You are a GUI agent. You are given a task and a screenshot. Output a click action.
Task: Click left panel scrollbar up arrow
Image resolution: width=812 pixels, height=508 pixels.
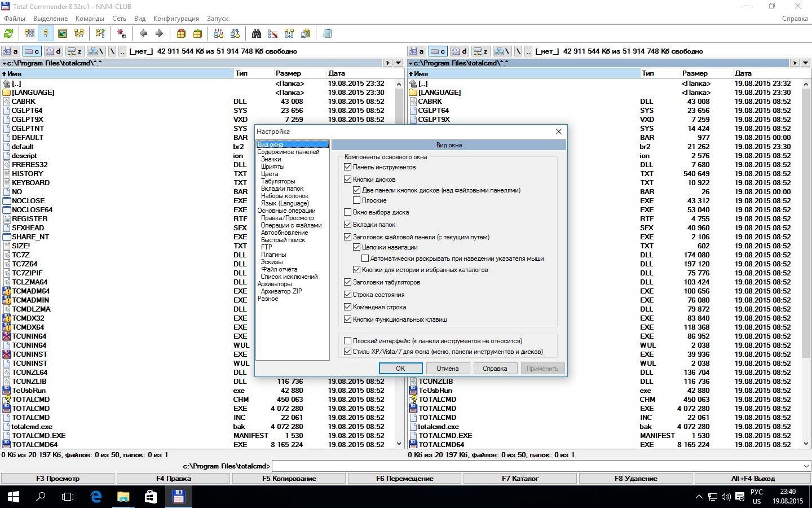(x=399, y=84)
